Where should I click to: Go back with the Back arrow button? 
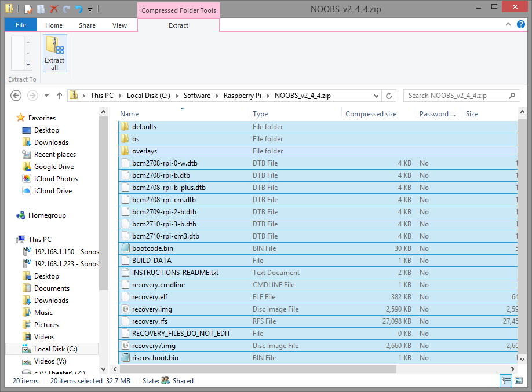click(x=16, y=96)
